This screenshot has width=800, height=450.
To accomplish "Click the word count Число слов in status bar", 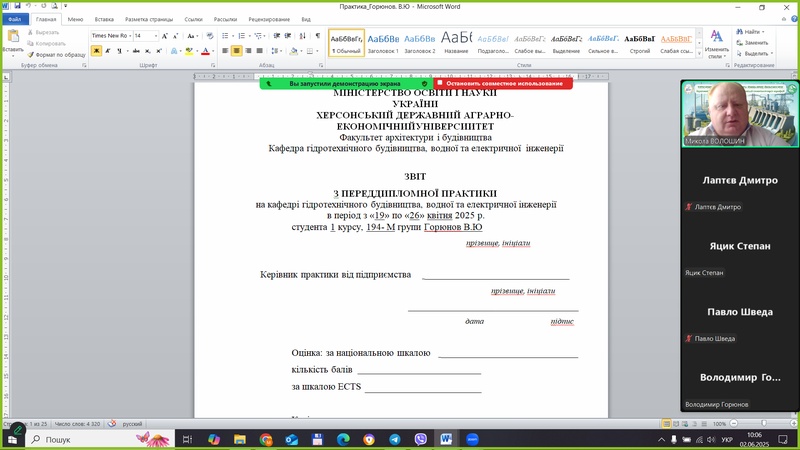I will pyautogui.click(x=78, y=424).
